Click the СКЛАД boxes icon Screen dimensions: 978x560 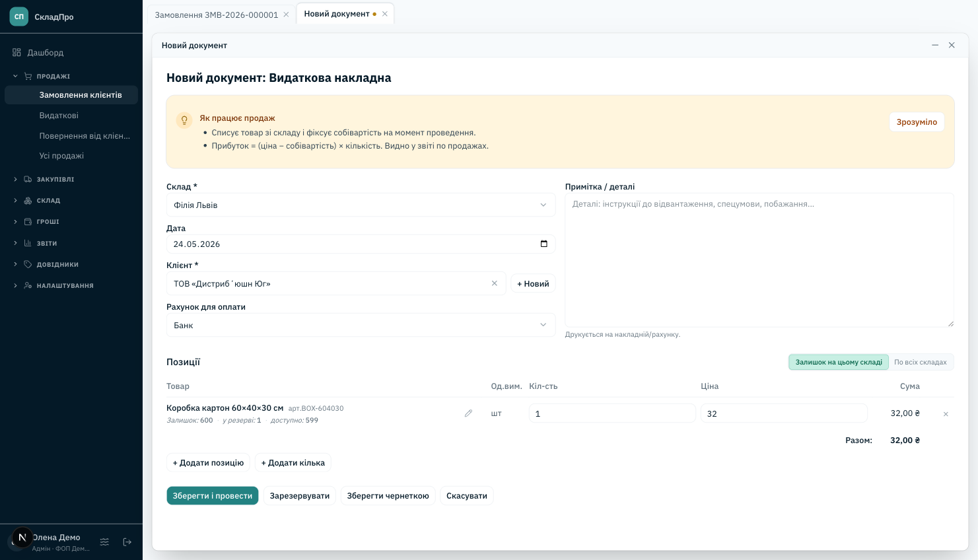click(x=28, y=200)
